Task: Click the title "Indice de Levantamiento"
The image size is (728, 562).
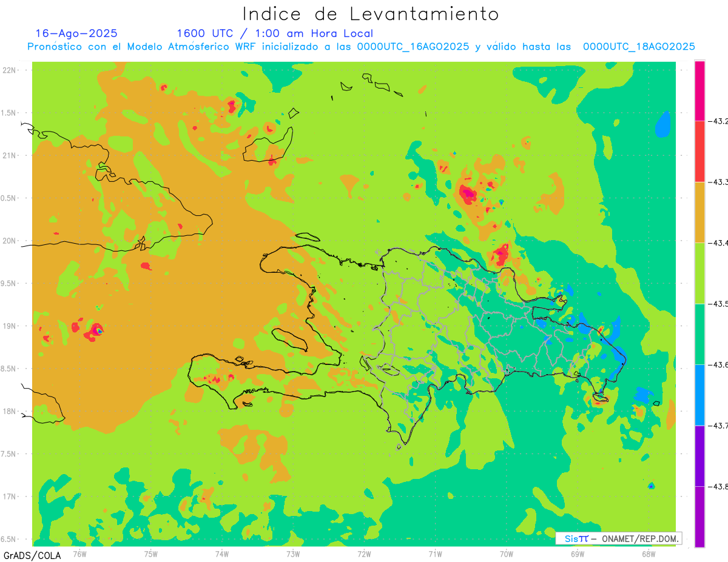Action: [x=371, y=14]
